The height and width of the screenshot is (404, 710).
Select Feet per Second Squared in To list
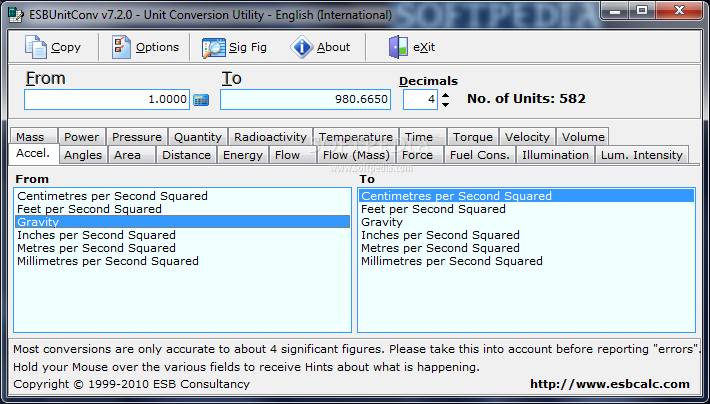tap(526, 209)
